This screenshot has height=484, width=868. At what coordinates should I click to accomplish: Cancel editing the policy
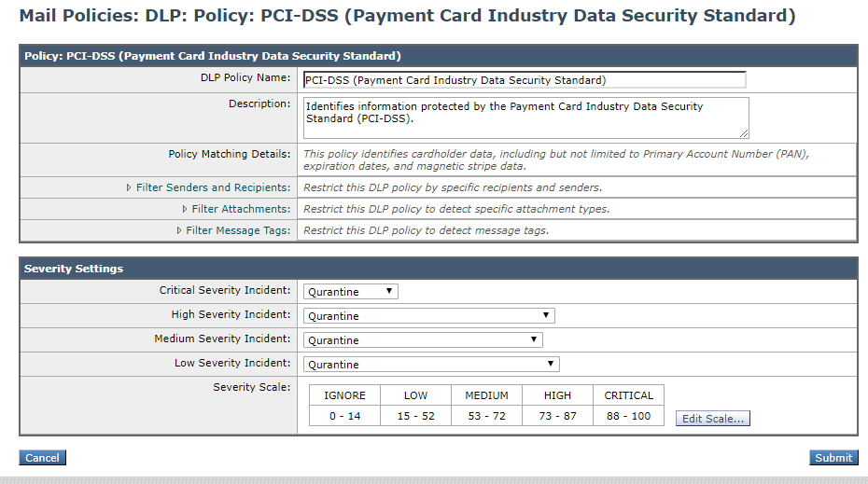pos(42,458)
